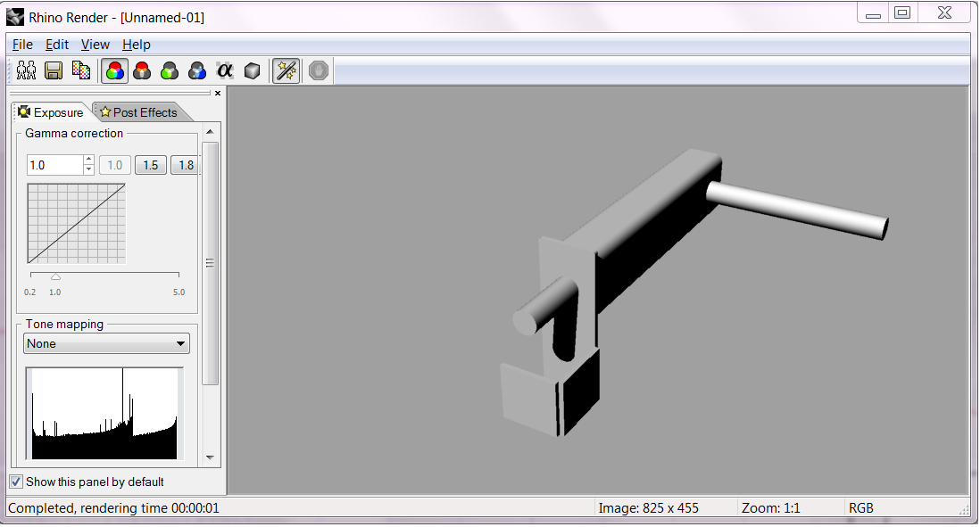This screenshot has height=527, width=980.
Task: Show the red channel view
Action: (x=143, y=70)
